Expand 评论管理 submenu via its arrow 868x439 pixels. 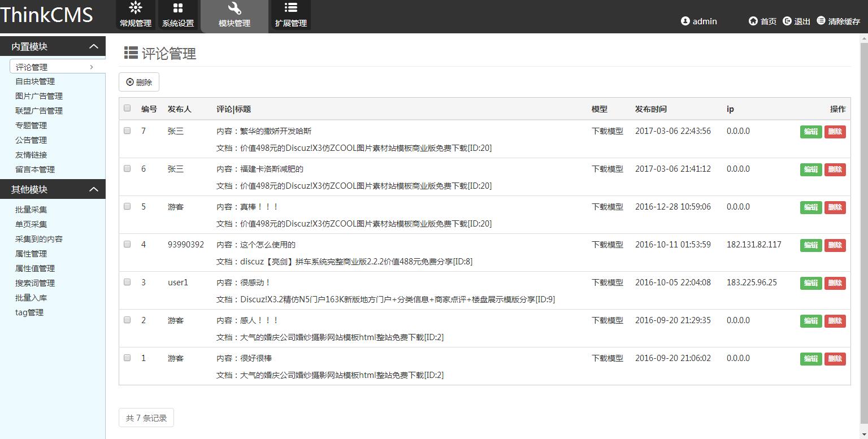pos(92,66)
